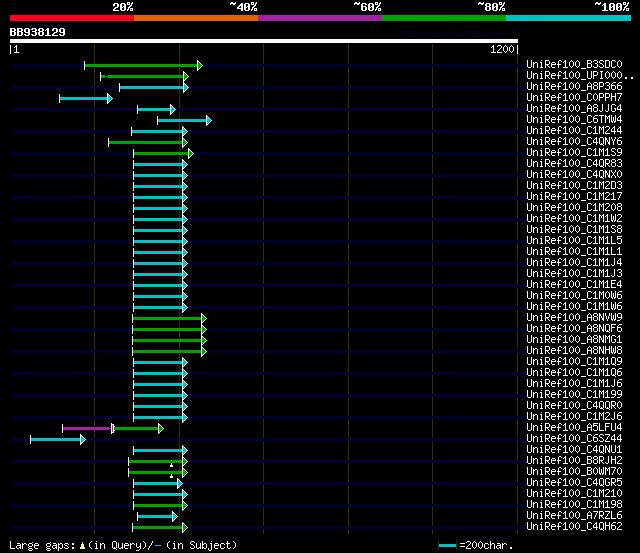Select the UniRef100_C1M1L5 label
This screenshot has height=553, width=640.
click(574, 241)
